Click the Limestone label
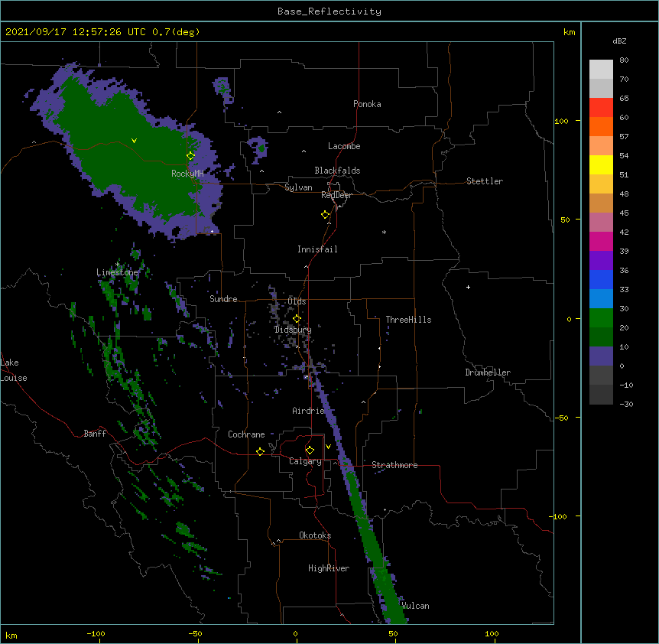This screenshot has height=644, width=659. [117, 272]
